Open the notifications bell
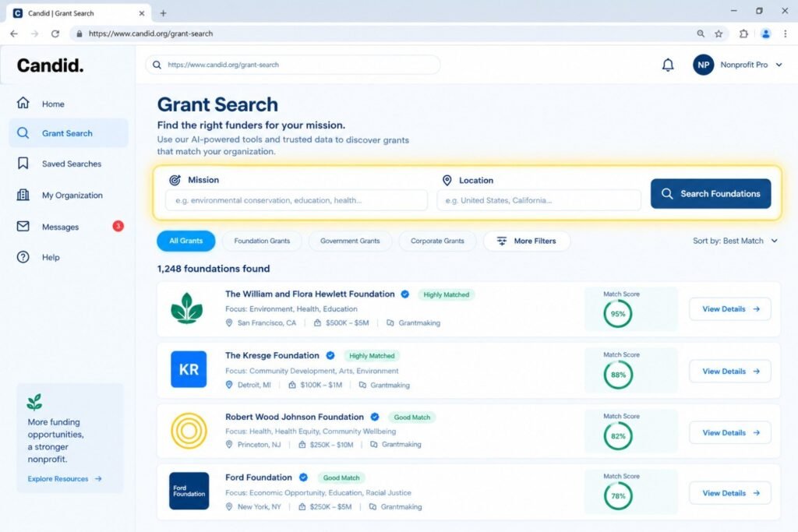Image resolution: width=798 pixels, height=532 pixels. pyautogui.click(x=668, y=65)
